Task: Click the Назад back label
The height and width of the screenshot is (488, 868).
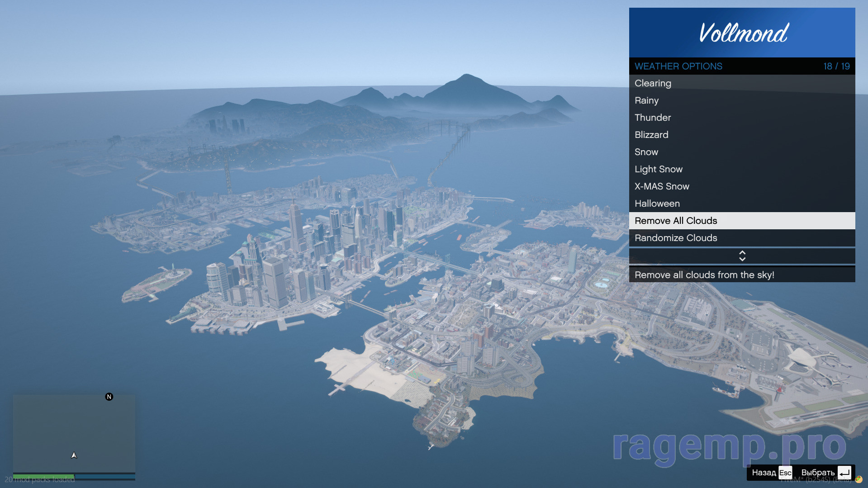Action: (764, 473)
